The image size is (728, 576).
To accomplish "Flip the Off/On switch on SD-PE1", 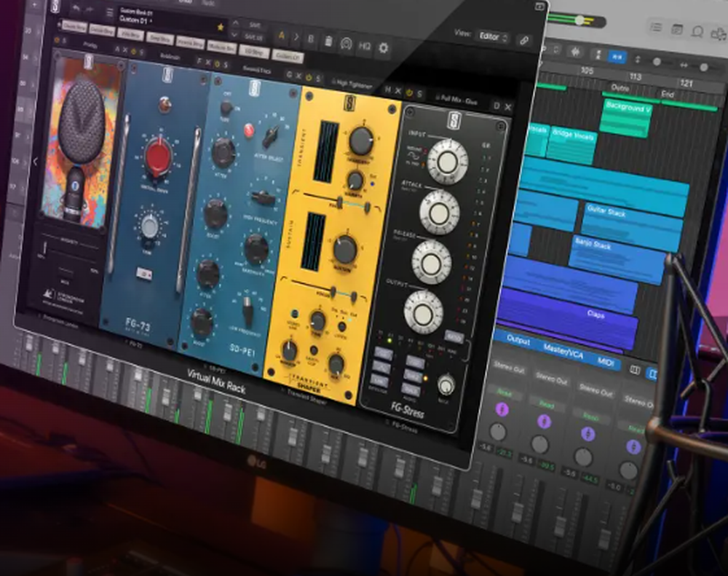I will coord(226,108).
